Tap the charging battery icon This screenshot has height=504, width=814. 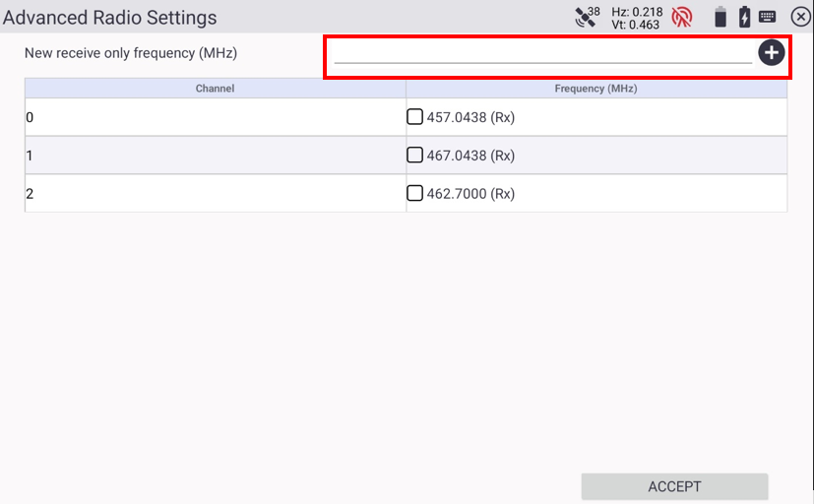[744, 17]
